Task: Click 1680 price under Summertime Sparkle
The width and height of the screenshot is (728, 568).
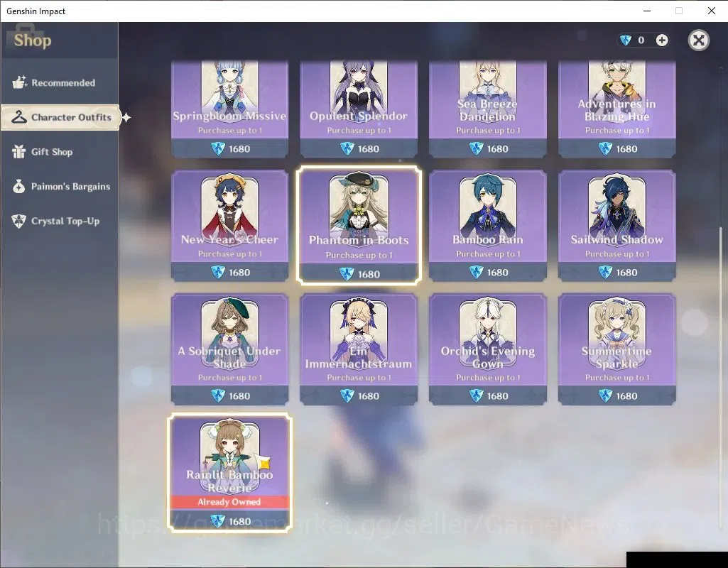Action: point(626,396)
